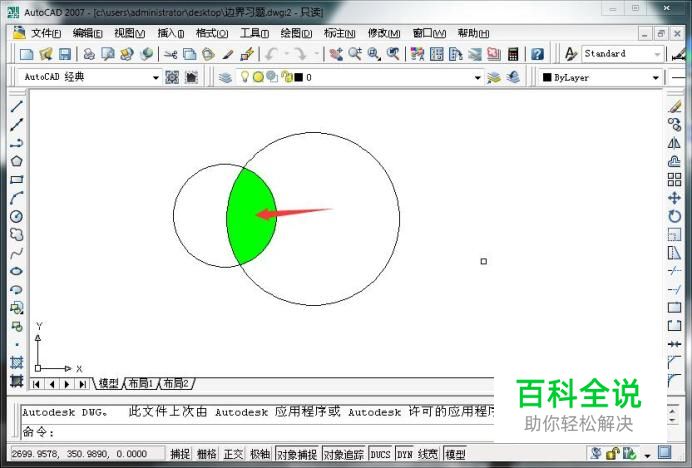Select the Erase modify tool
This screenshot has height=468, width=692.
tap(674, 106)
